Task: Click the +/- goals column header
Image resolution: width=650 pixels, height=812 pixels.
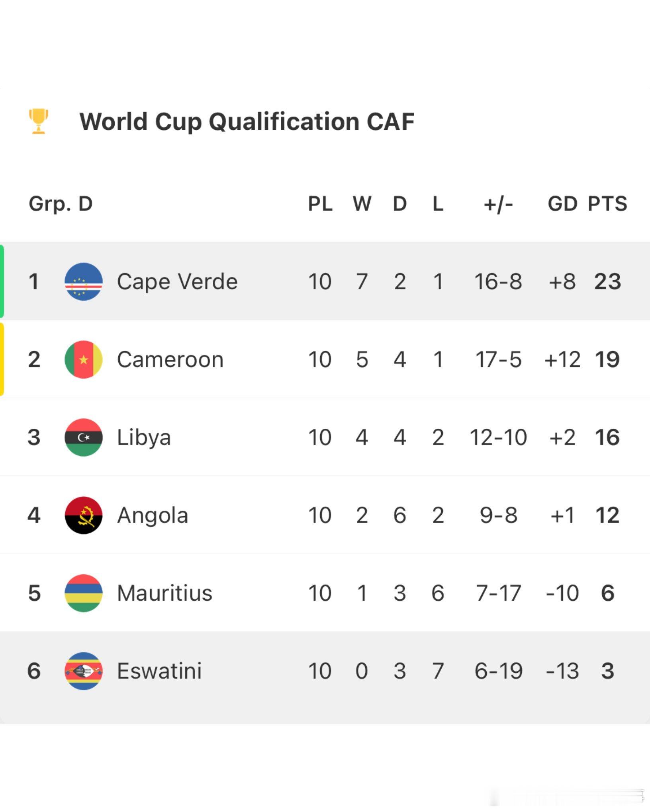Action: pos(498,204)
